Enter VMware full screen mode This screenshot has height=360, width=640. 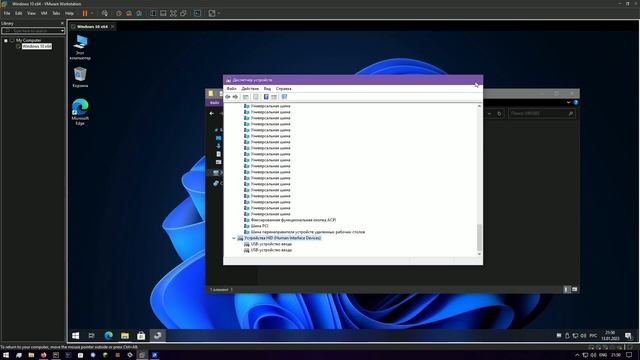(173, 13)
